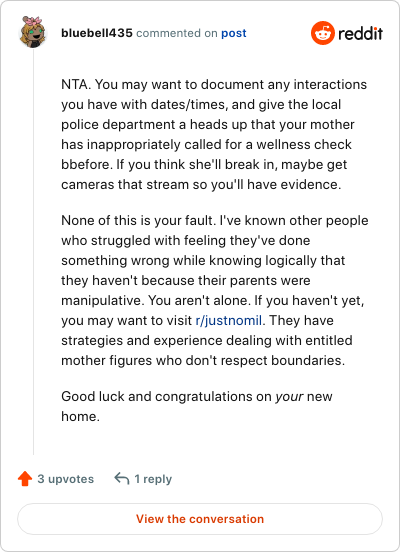Click the italicized word "your"
Viewport: 400px width, 552px height.
(x=289, y=397)
